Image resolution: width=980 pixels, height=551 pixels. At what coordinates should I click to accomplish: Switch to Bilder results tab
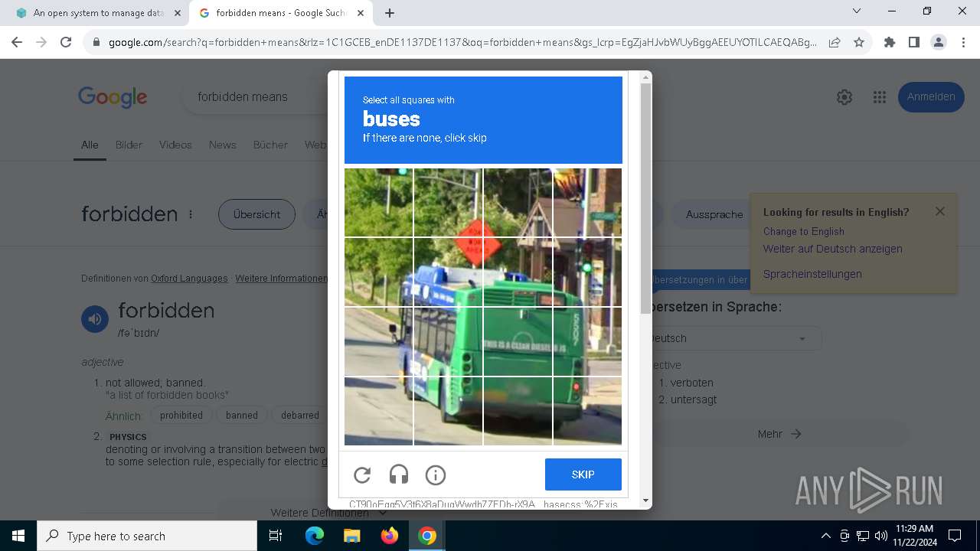coord(129,145)
